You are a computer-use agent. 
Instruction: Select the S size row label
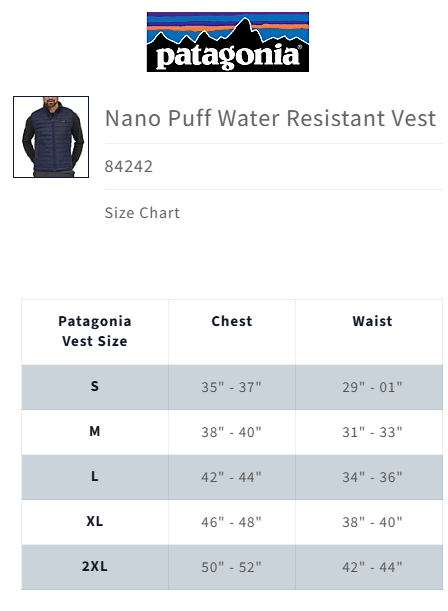[95, 386]
